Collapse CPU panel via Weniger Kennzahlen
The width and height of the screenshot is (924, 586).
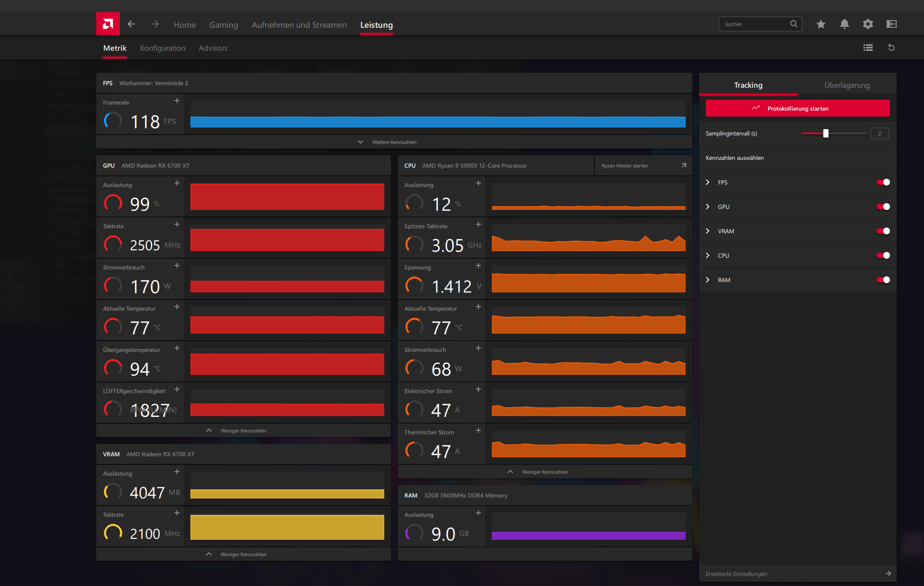pos(544,472)
